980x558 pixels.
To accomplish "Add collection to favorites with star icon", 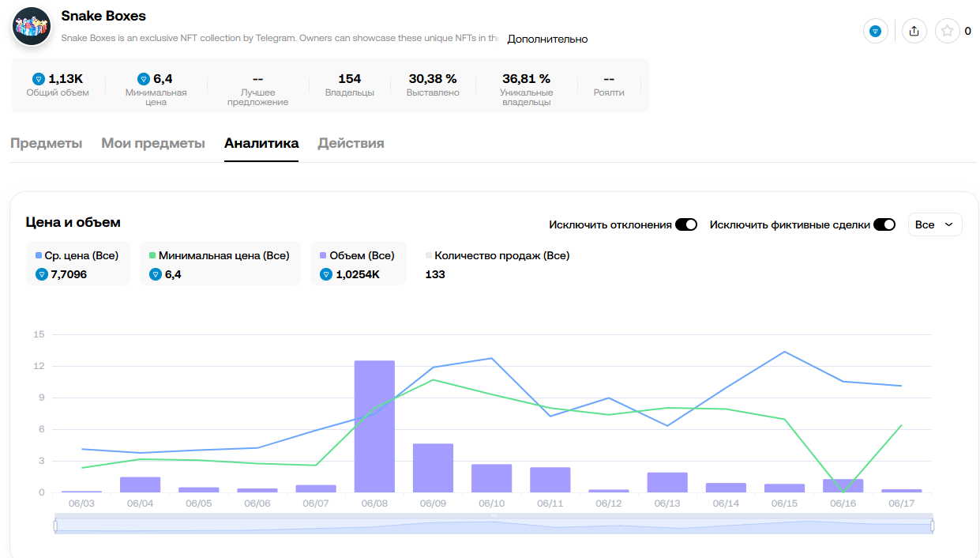I will click(x=947, y=31).
